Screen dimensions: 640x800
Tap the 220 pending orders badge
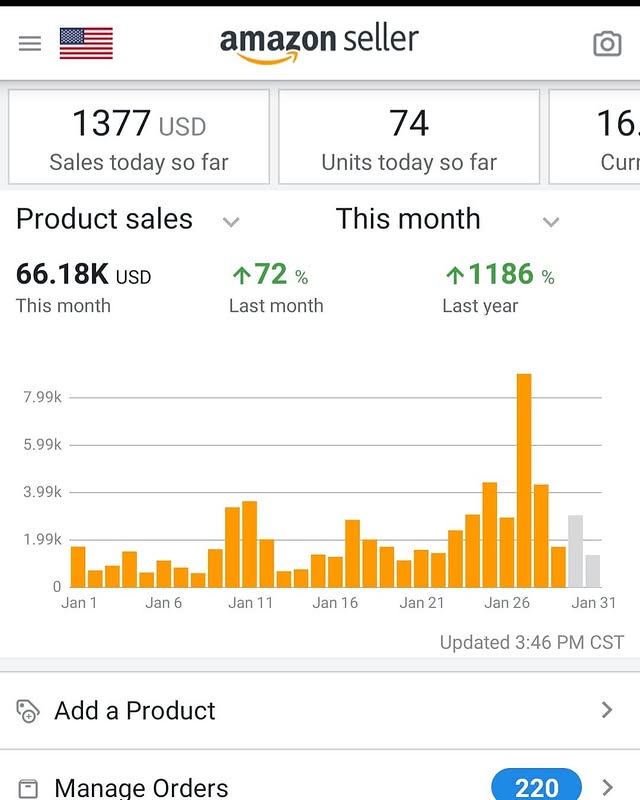click(536, 788)
